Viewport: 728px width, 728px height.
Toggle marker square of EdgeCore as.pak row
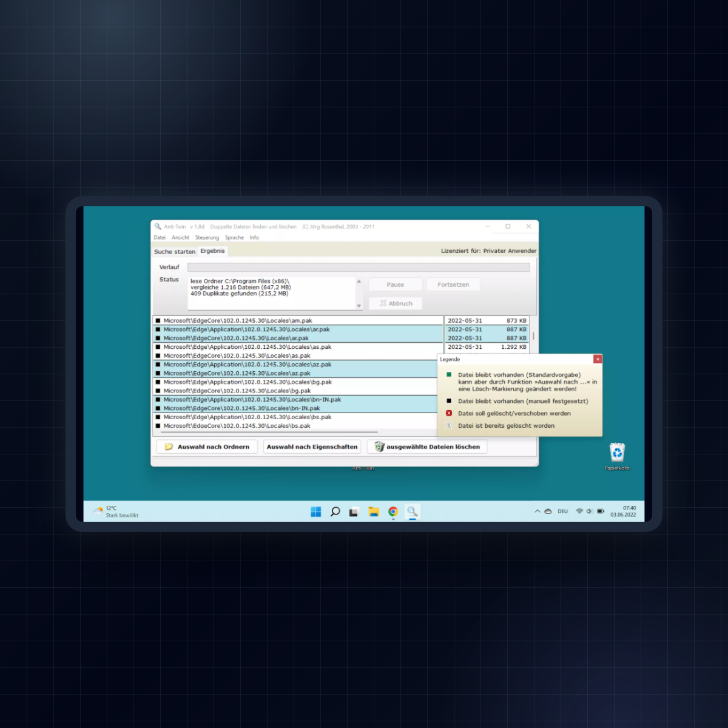(158, 356)
